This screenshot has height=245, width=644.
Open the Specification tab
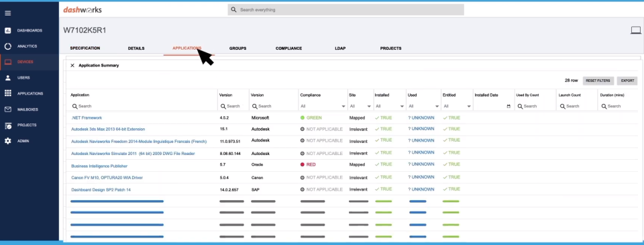click(x=85, y=48)
